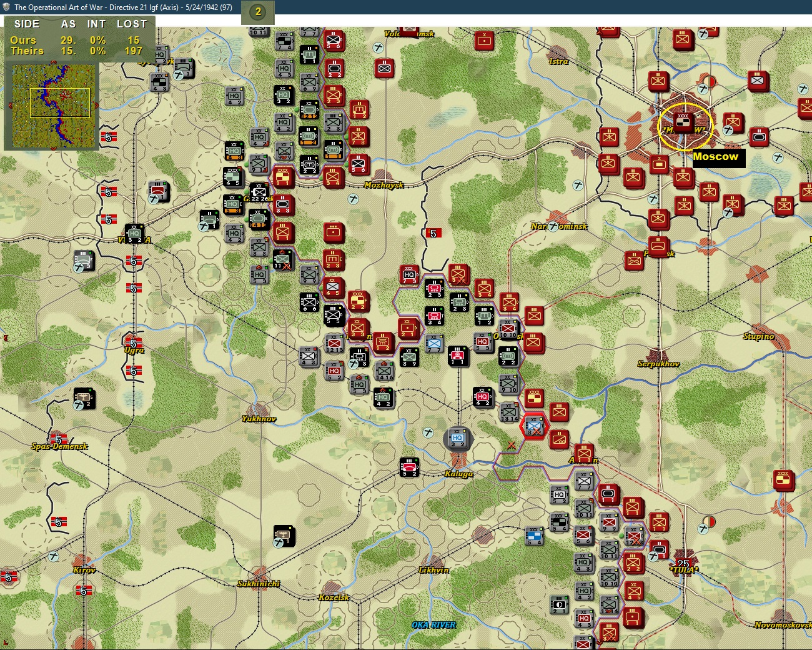812x650 pixels.
Task: Click the Serpukhov city label
Action: click(x=658, y=364)
